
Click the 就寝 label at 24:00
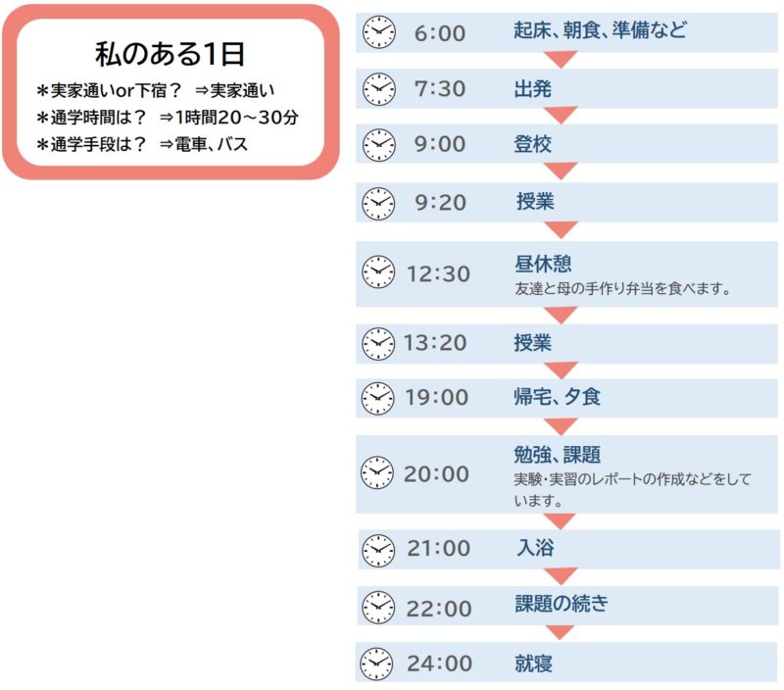[533, 664]
